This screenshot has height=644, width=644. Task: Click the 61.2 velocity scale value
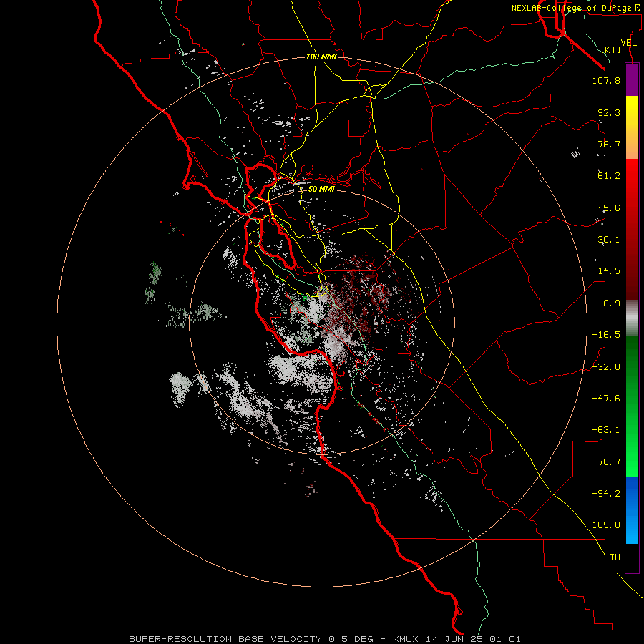(609, 176)
